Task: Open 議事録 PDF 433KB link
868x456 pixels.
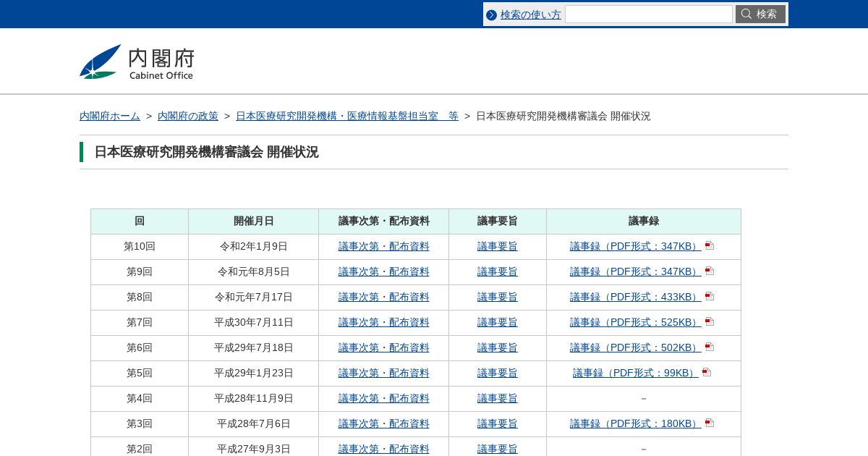Action: [x=636, y=297]
